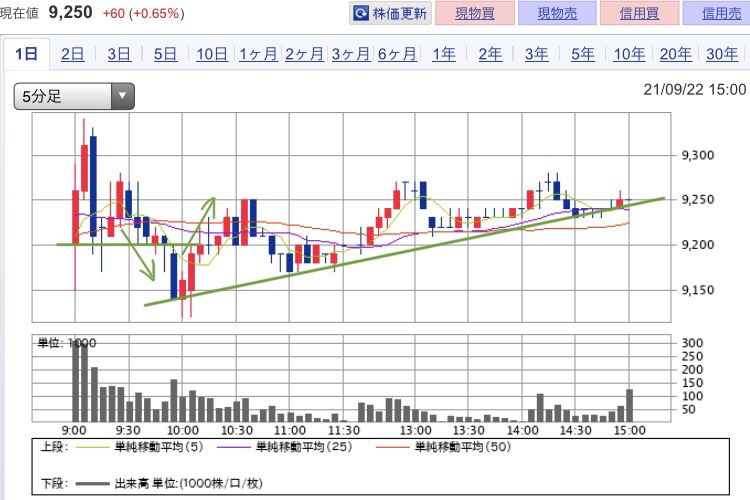
Task: Show the 10年 chart
Action: pyautogui.click(x=629, y=54)
